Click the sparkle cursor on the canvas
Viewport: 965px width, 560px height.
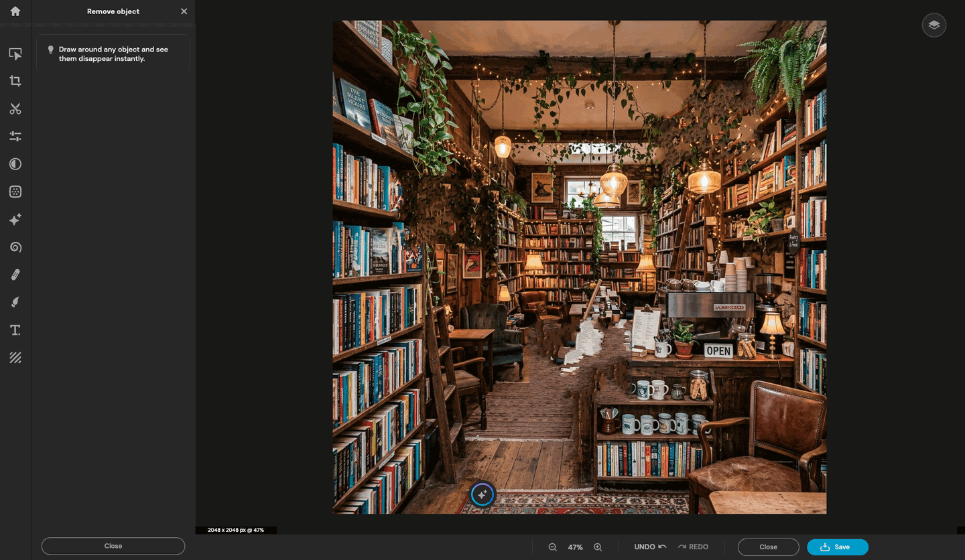(x=482, y=494)
